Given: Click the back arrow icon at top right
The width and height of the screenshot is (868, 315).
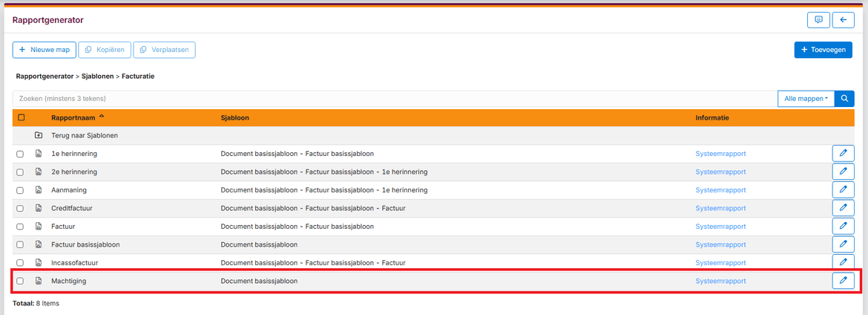Looking at the screenshot, I should (843, 20).
